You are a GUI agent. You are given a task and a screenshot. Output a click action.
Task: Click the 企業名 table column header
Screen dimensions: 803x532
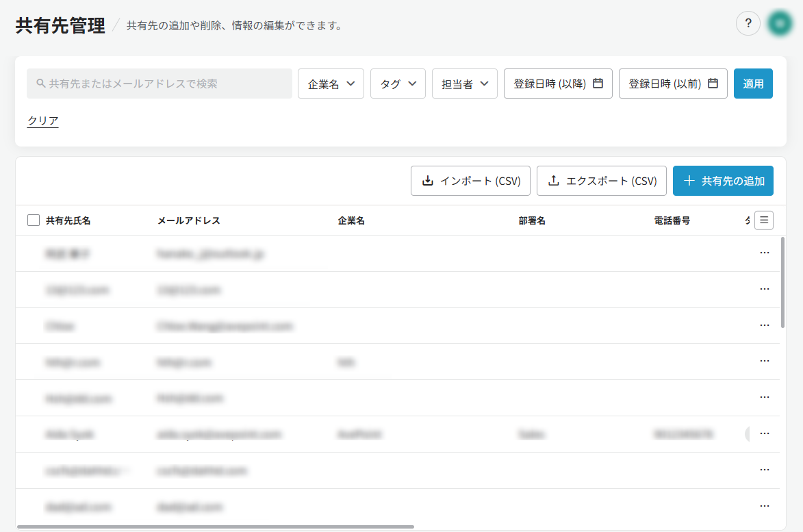pos(351,220)
